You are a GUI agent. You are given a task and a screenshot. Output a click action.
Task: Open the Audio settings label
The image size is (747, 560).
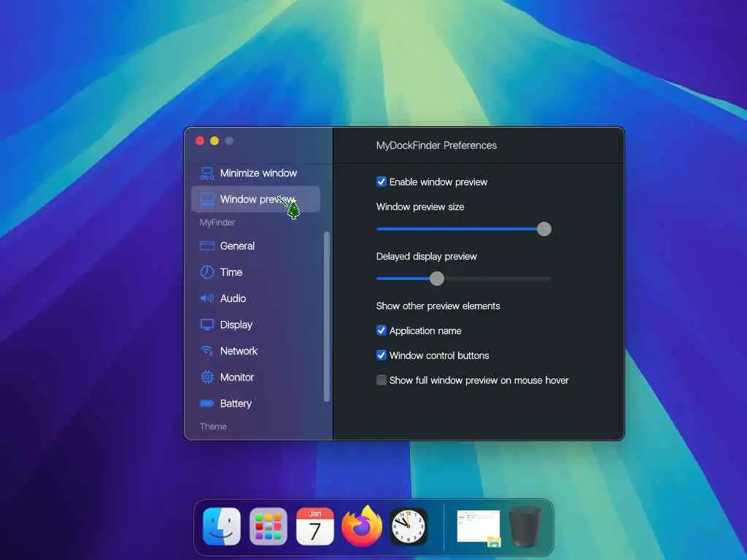click(x=233, y=298)
